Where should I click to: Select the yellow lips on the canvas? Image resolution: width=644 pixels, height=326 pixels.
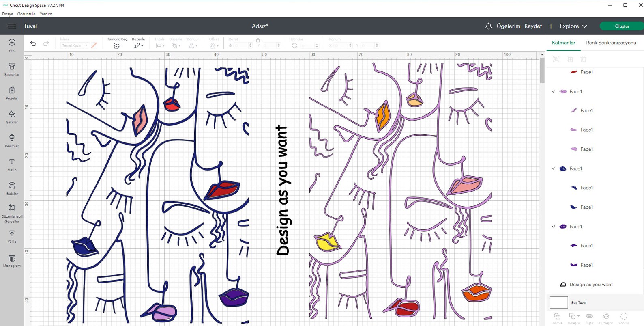(x=328, y=242)
